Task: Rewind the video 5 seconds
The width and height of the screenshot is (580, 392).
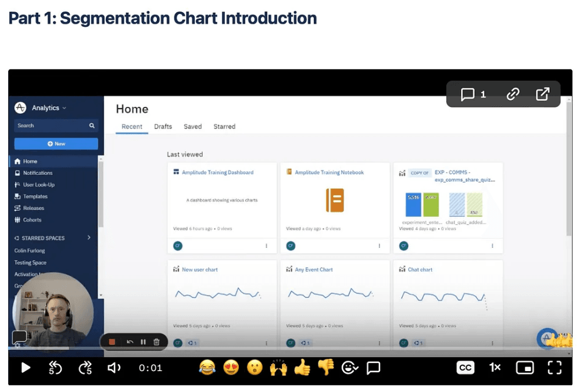Action: [x=55, y=367]
